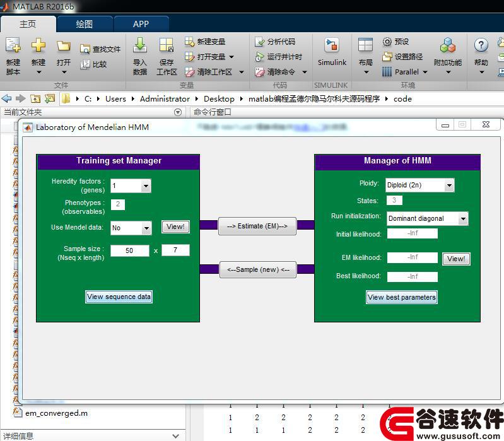Click the Nseq sample size field showing 50
This screenshot has width=504, height=441.
[129, 250]
